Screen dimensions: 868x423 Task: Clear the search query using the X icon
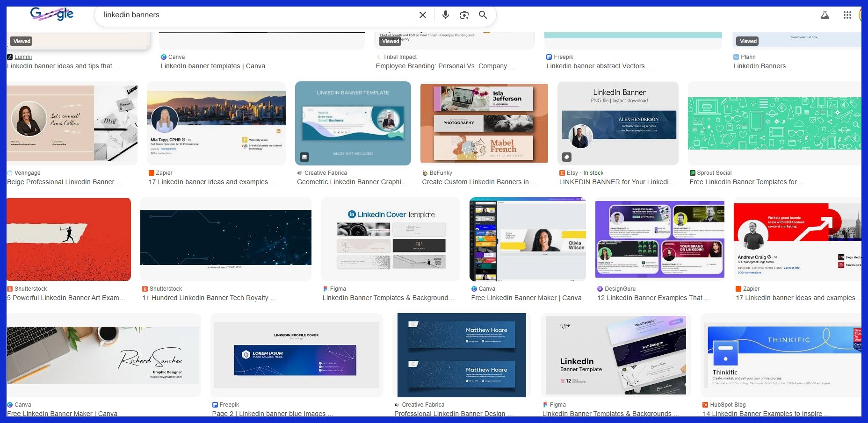coord(422,14)
